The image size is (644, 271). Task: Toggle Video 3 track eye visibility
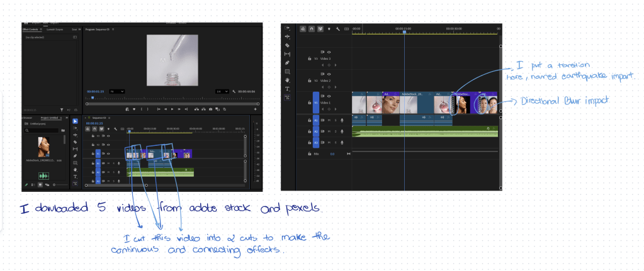tap(329, 52)
